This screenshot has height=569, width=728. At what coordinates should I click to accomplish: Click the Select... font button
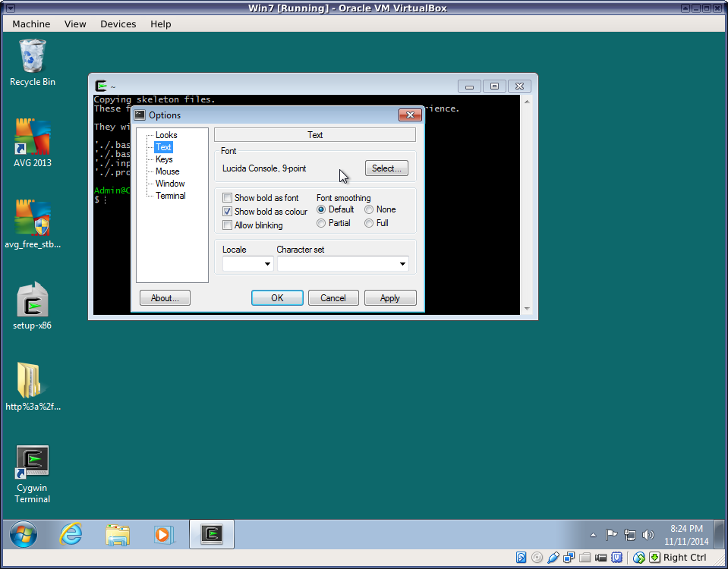coord(386,168)
